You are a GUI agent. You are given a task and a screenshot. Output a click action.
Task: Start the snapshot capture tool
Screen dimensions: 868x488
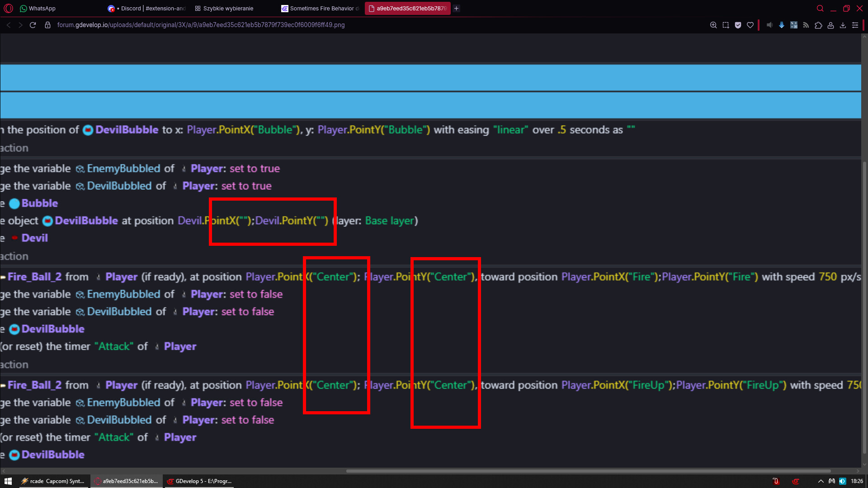point(726,25)
